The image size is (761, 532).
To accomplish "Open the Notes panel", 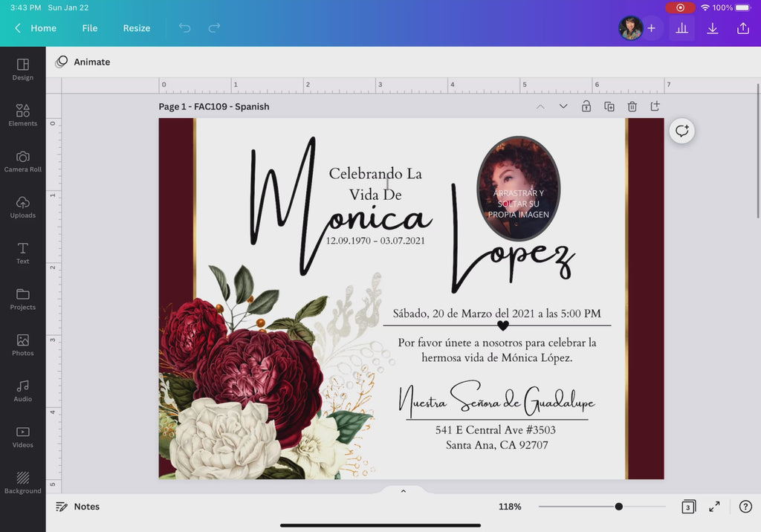I will point(77,507).
